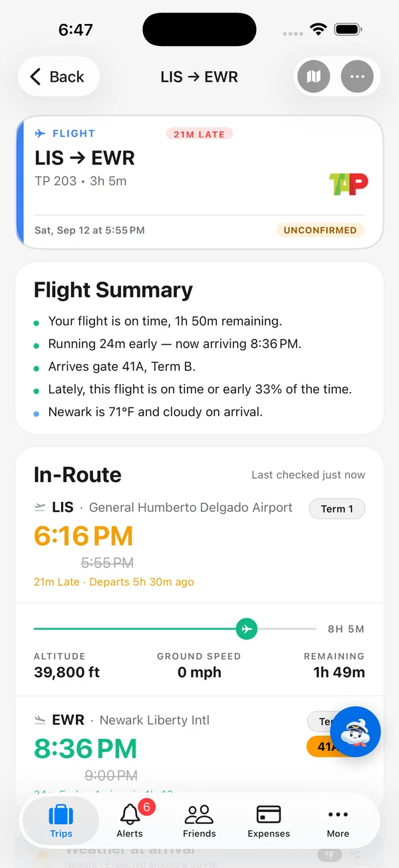399x868 pixels.
Task: Tap the arrival plane icon beside EWR
Action: 40,720
